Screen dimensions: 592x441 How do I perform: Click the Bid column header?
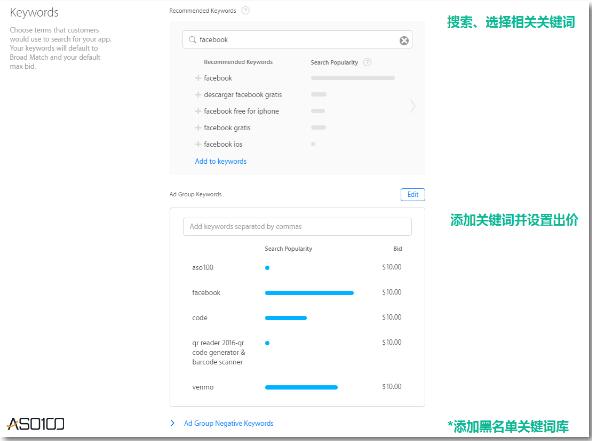[x=398, y=248]
